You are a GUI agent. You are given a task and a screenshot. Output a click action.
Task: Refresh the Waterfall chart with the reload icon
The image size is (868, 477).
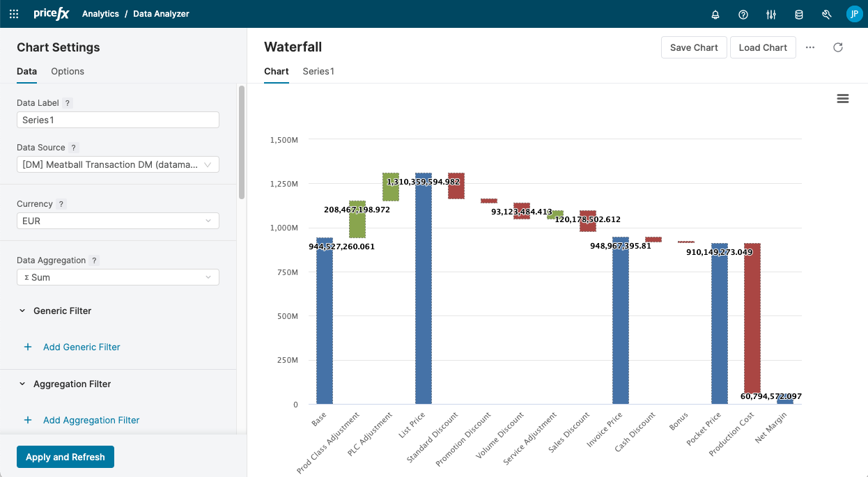pos(838,47)
